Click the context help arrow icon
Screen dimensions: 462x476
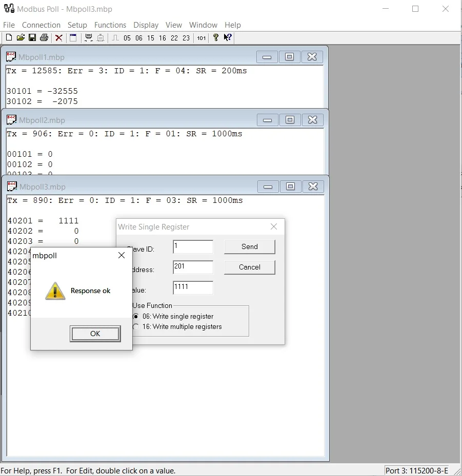(228, 37)
